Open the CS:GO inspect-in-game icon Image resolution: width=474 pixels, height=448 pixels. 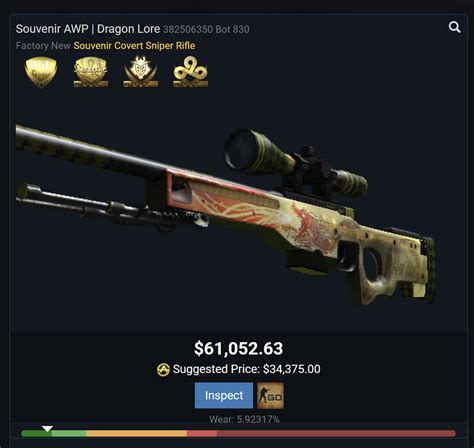pos(270,395)
